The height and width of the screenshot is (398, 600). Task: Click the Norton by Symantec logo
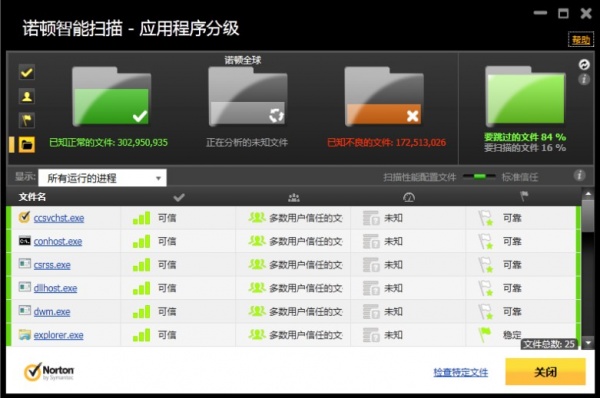(49, 372)
